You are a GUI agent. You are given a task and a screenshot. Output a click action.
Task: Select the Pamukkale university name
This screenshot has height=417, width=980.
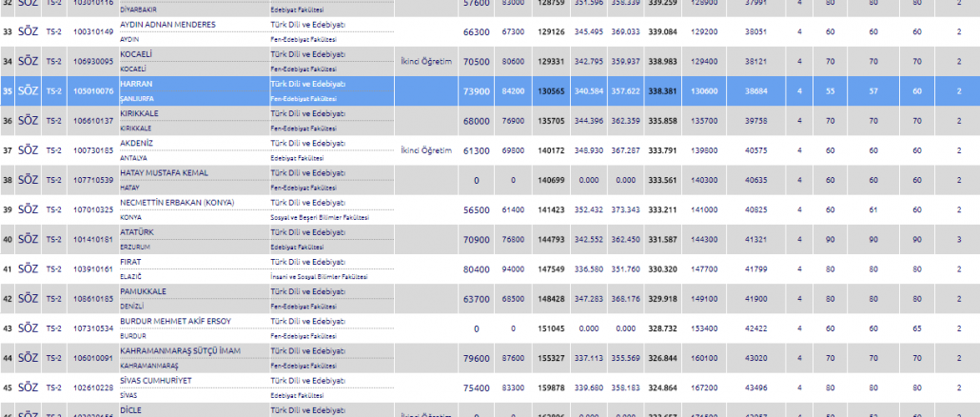pos(146,290)
